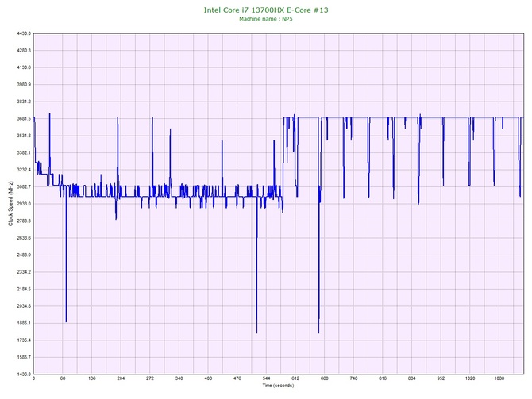The width and height of the screenshot is (532, 399).
Task: Click the 68 seconds x-axis tick label
Action: point(63,378)
